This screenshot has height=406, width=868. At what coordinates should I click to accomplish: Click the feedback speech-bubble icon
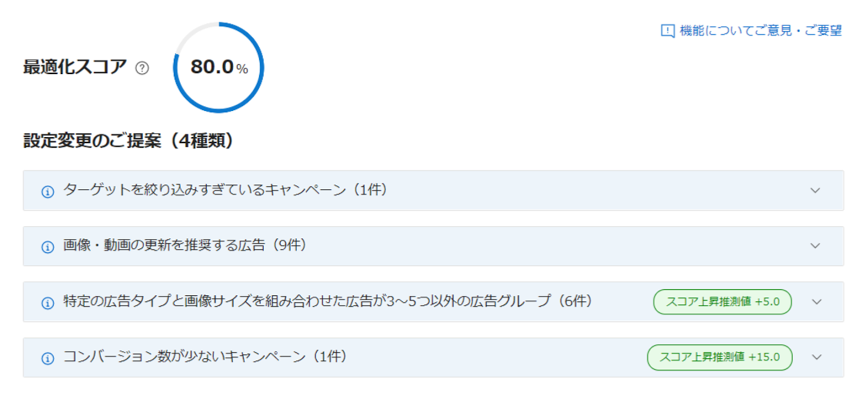667,30
